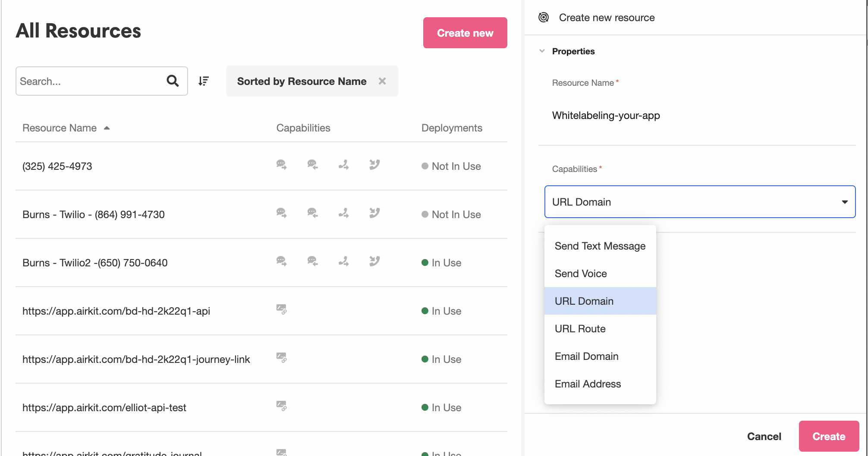Click the Deployments column header
The height and width of the screenshot is (456, 868).
coord(452,128)
